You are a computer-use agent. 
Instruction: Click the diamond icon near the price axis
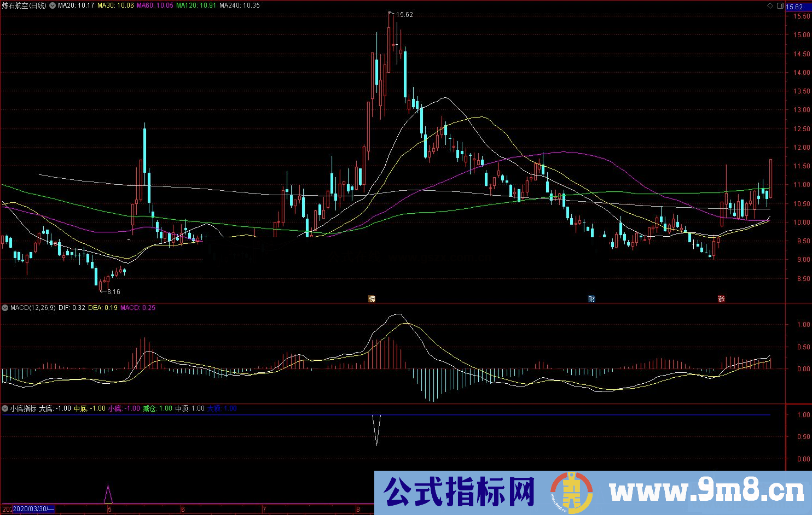(770, 6)
